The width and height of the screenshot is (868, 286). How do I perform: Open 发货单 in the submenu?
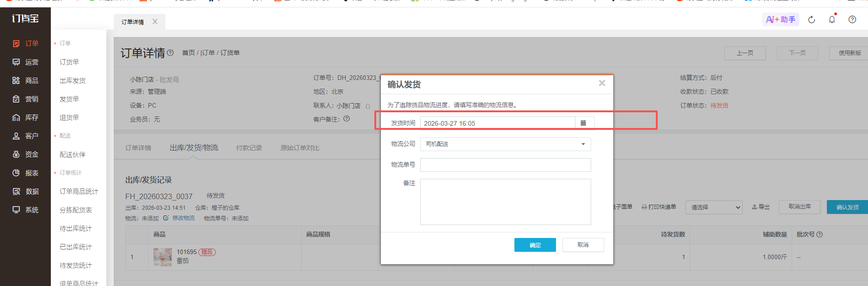69,99
